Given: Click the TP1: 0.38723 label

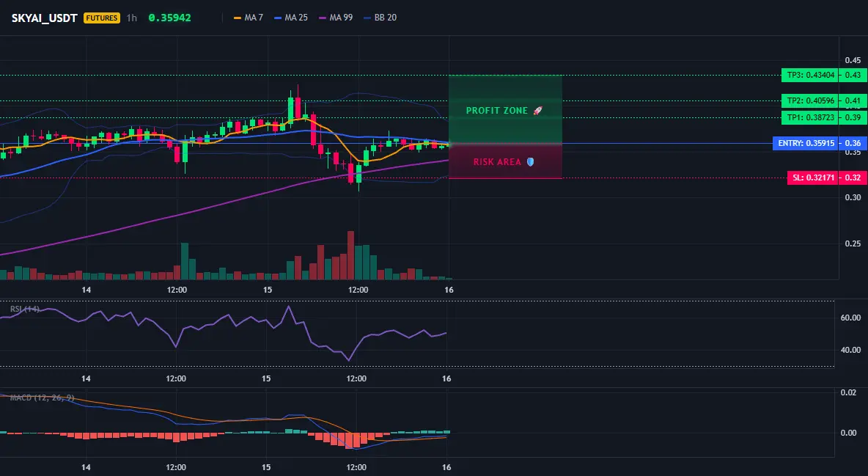Looking at the screenshot, I should [810, 117].
